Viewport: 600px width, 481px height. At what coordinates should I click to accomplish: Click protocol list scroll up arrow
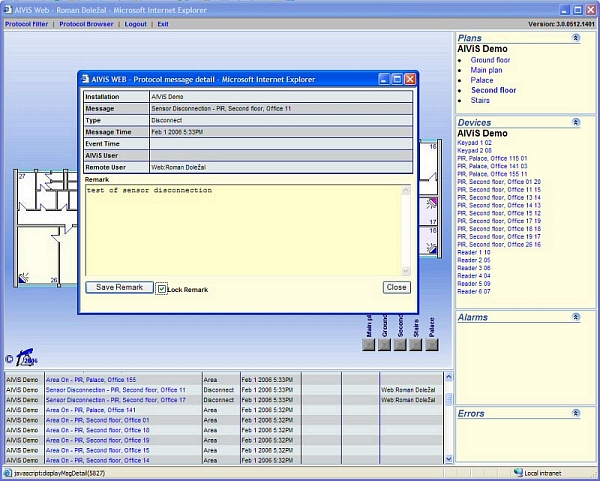coord(448,377)
